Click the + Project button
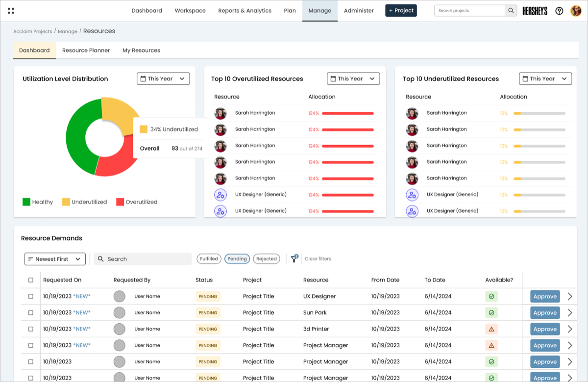This screenshot has height=382, width=588. pos(401,10)
